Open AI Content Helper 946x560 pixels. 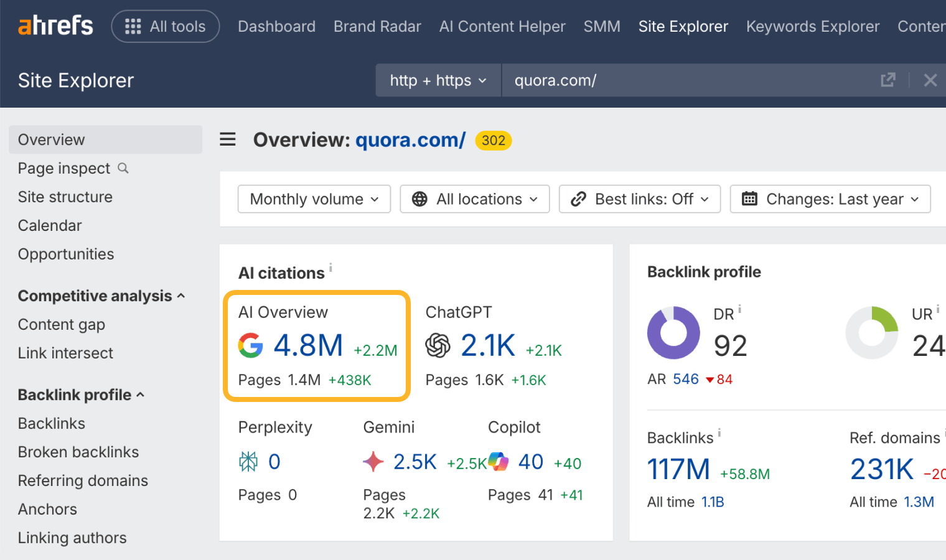tap(502, 26)
